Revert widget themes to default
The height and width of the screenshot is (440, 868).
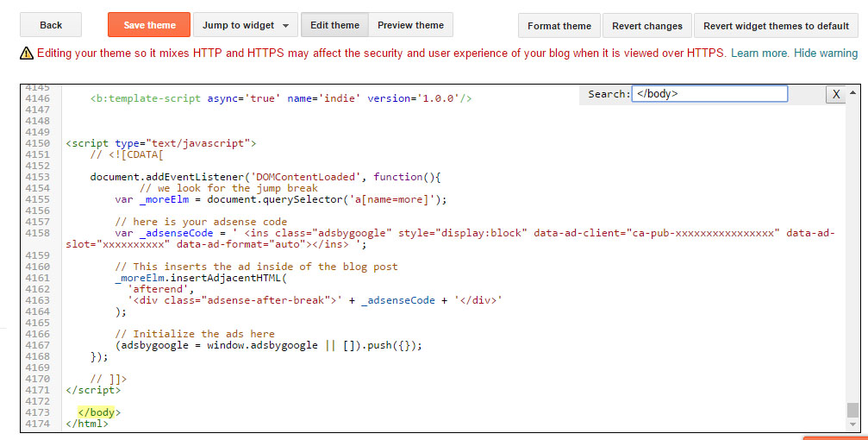click(776, 26)
